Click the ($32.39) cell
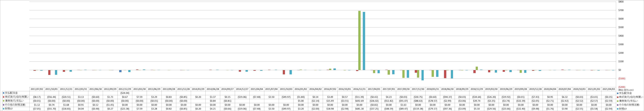Viewport: 644px width, 111px height. (x=521, y=101)
